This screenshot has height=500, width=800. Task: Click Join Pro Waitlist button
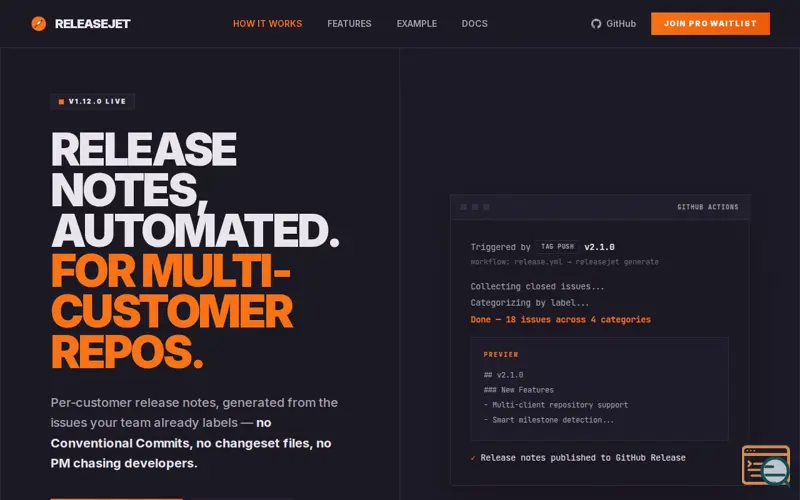pos(710,23)
